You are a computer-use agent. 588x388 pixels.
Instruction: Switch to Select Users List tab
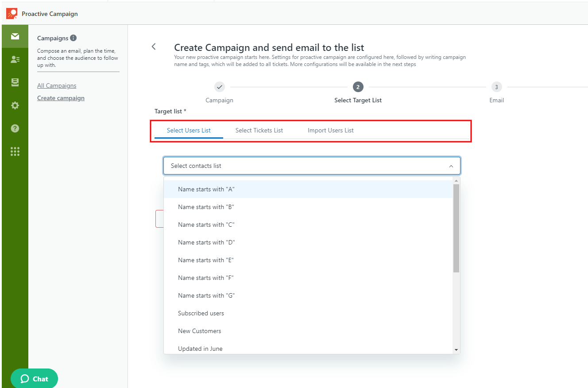click(x=189, y=130)
